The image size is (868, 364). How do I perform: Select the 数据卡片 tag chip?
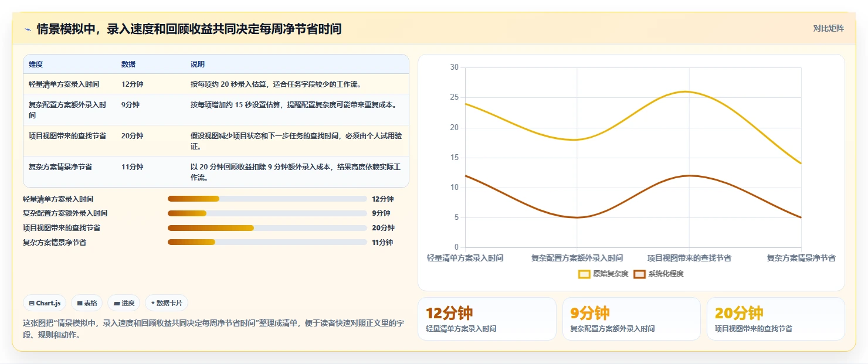[x=167, y=303]
